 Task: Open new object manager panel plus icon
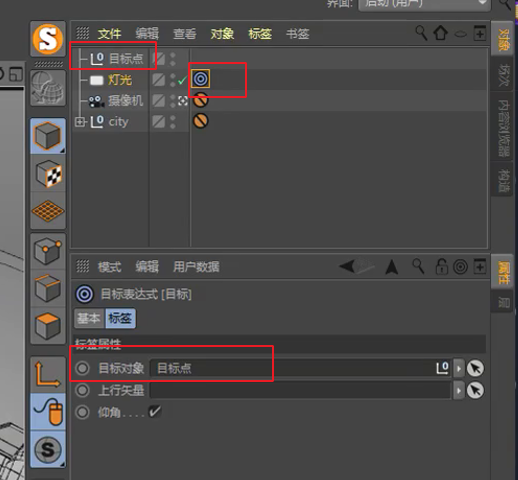(x=480, y=33)
